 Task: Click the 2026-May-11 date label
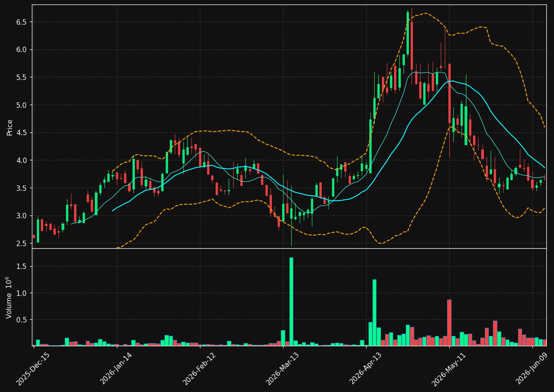coord(449,369)
